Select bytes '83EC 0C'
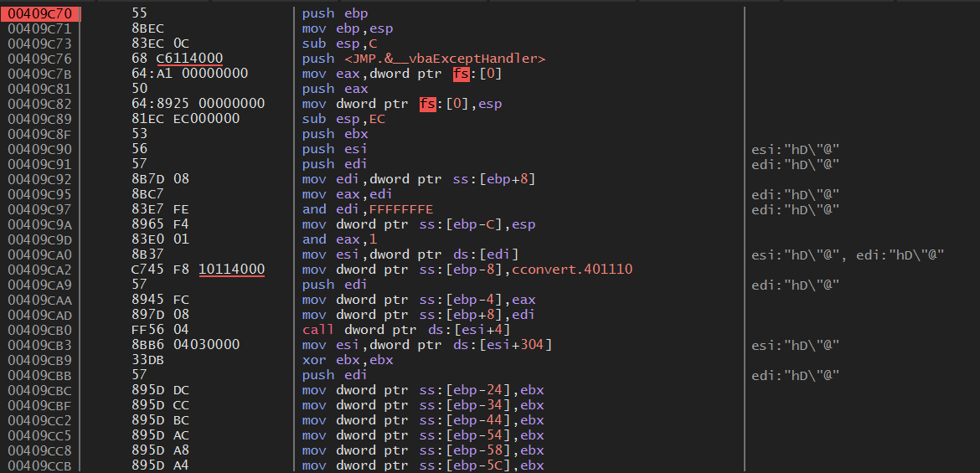The image size is (980, 473). click(160, 44)
